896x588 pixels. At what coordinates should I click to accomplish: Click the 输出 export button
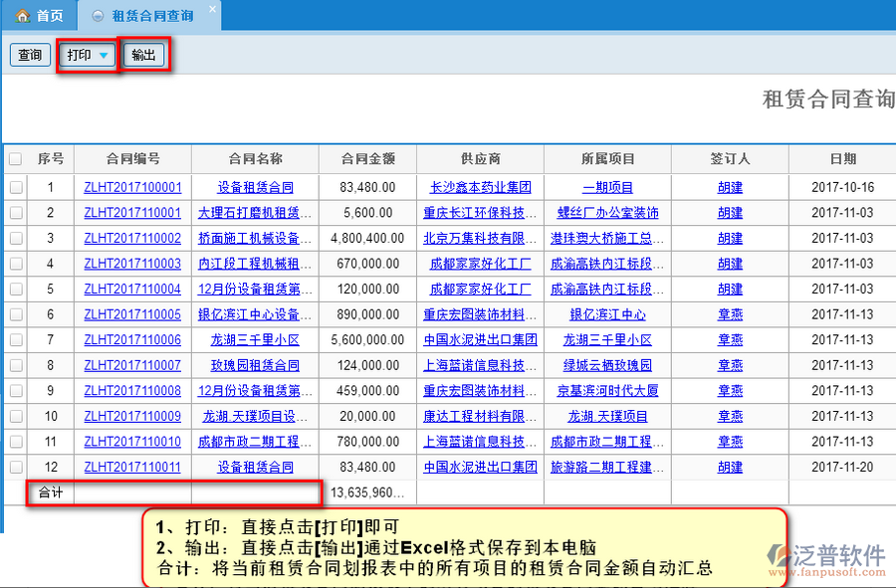click(x=143, y=56)
